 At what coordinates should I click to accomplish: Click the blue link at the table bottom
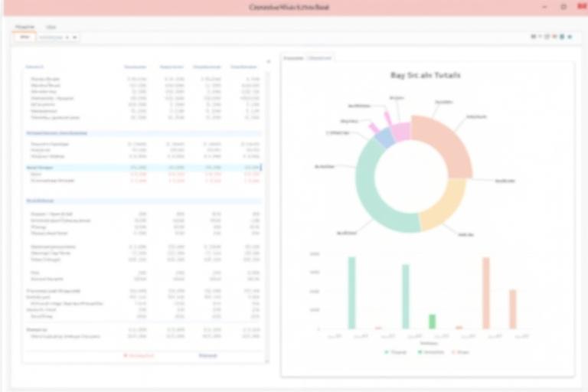click(x=207, y=355)
